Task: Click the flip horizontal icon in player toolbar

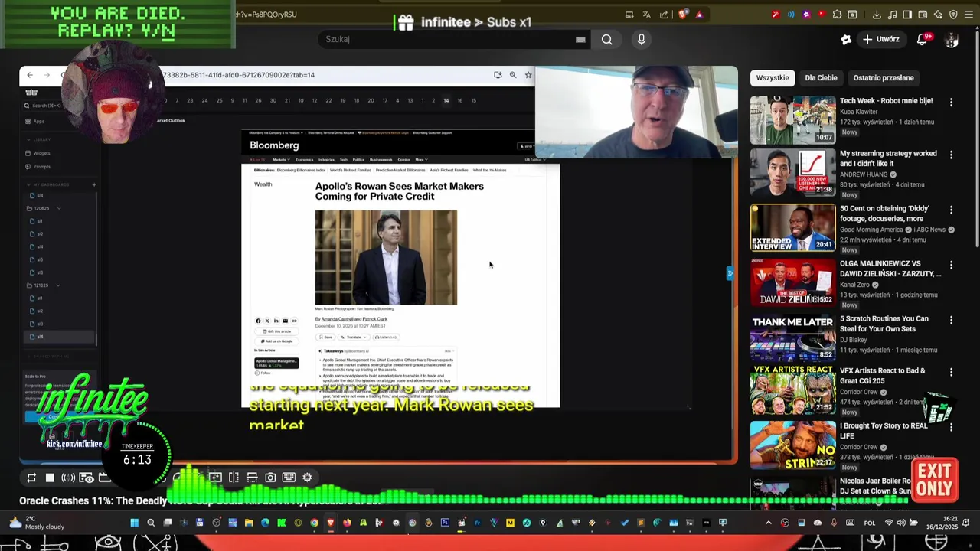Action: click(234, 478)
